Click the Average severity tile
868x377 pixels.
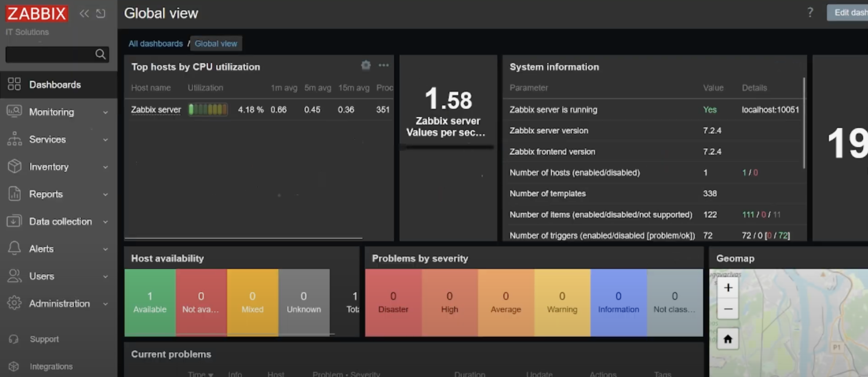[x=506, y=302]
